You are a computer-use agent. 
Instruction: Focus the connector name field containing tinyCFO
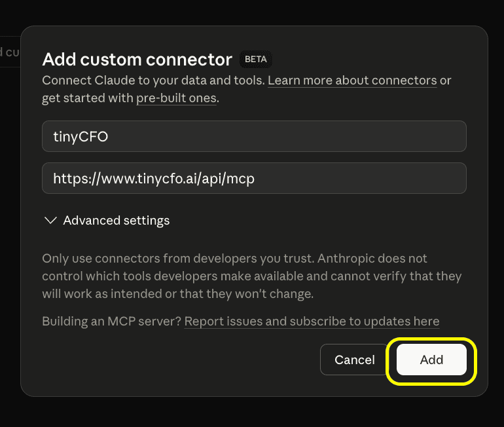[254, 136]
